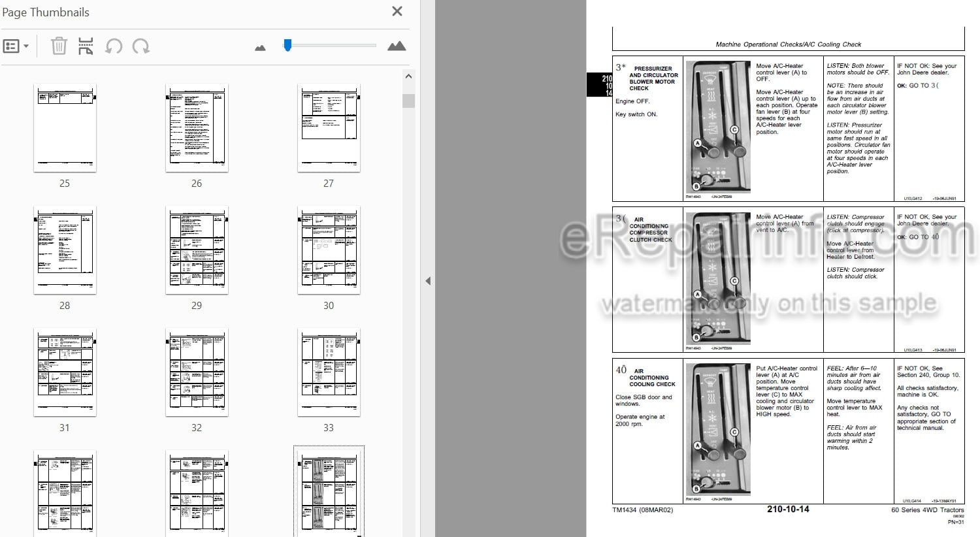Click 'Machine Operational Checks/A/C Cooling Check' header
The width and height of the screenshot is (980, 537).
pyautogui.click(x=788, y=44)
